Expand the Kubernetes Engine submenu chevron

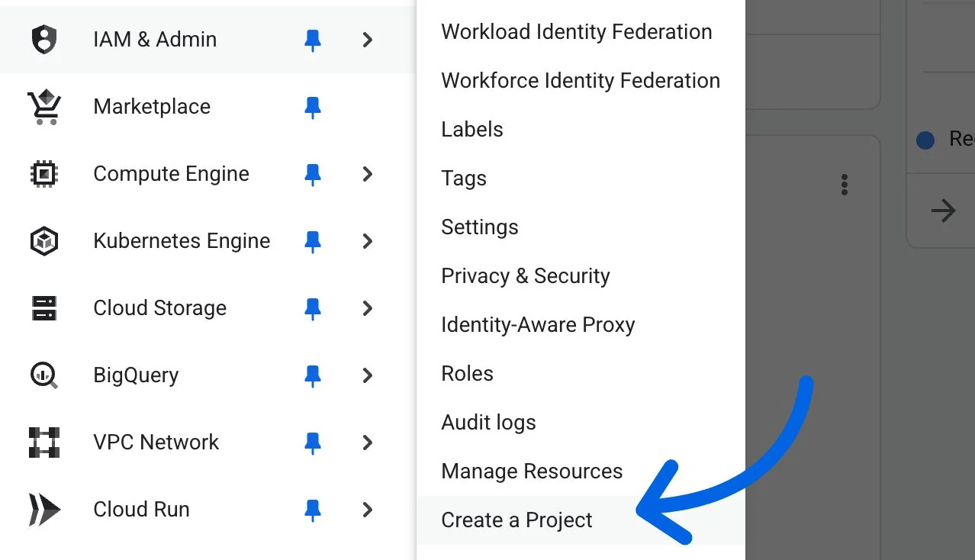(368, 241)
